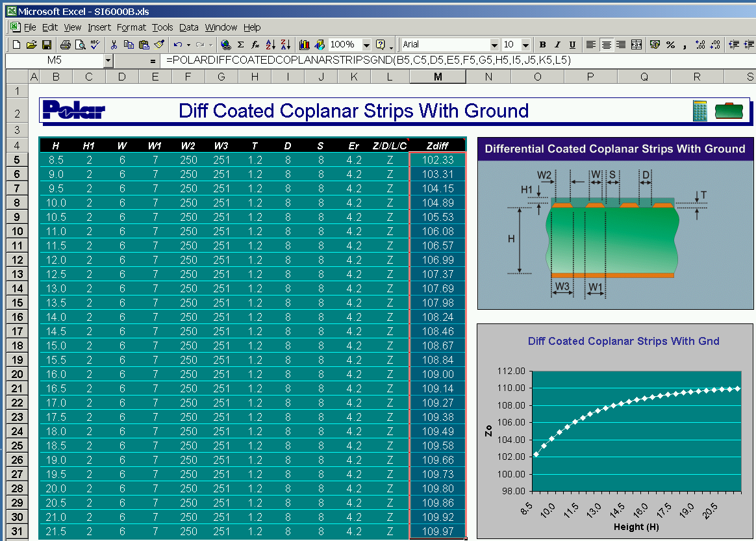Show the Drawing toolbar

click(x=319, y=45)
